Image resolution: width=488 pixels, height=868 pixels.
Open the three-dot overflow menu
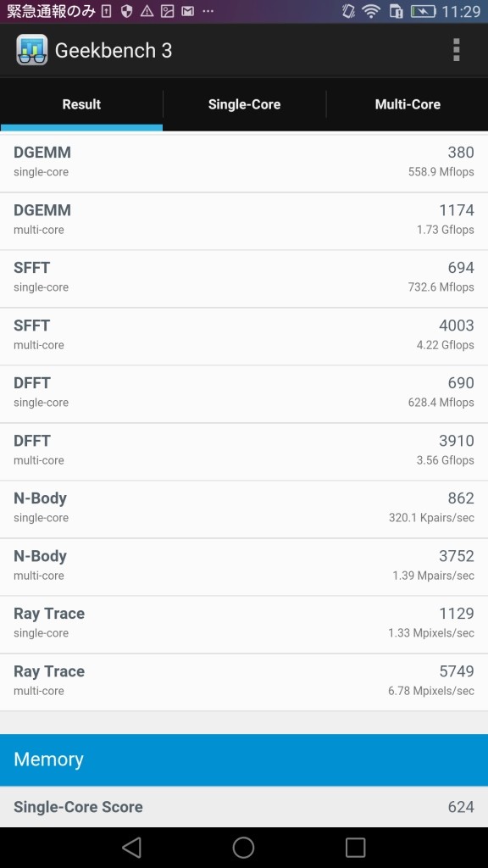click(x=457, y=50)
